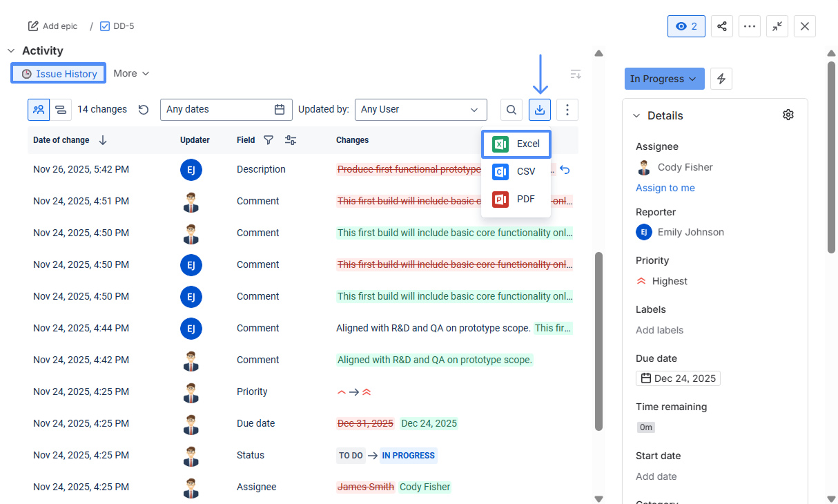
Task: Click the Assign to me link
Action: pyautogui.click(x=665, y=187)
